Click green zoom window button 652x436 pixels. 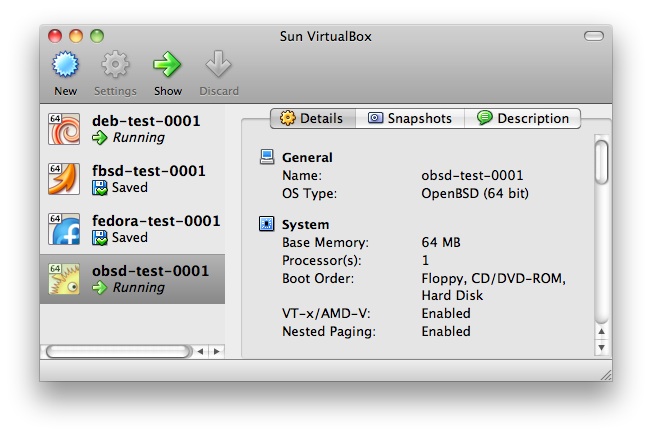coord(97,36)
